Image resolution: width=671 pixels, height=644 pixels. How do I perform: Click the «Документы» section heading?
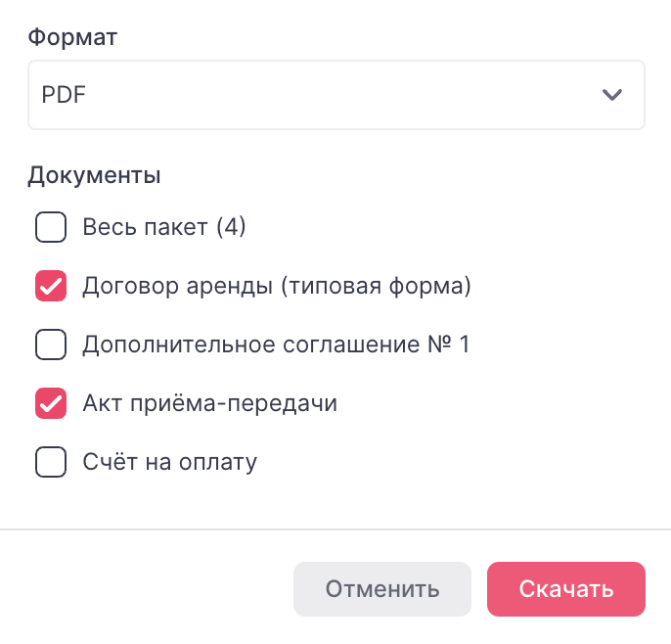pos(94,176)
